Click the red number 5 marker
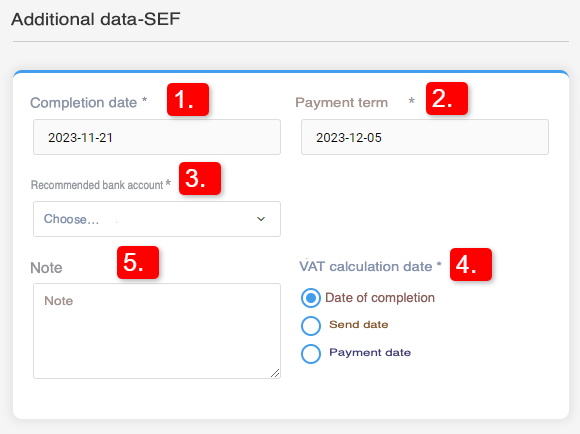This screenshot has width=580, height=434. click(x=138, y=262)
